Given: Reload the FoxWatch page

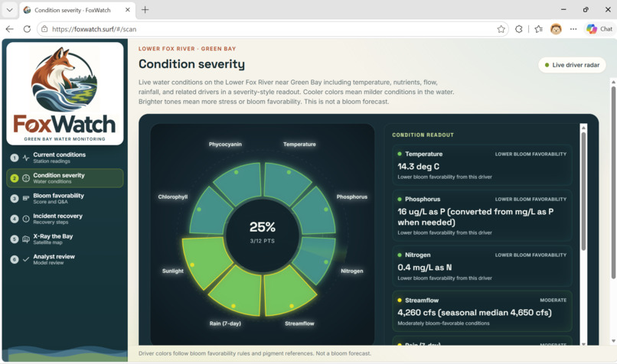Looking at the screenshot, I should 27,29.
